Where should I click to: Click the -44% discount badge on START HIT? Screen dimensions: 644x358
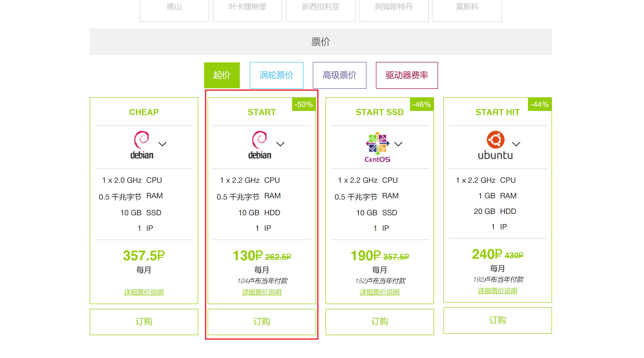point(539,104)
